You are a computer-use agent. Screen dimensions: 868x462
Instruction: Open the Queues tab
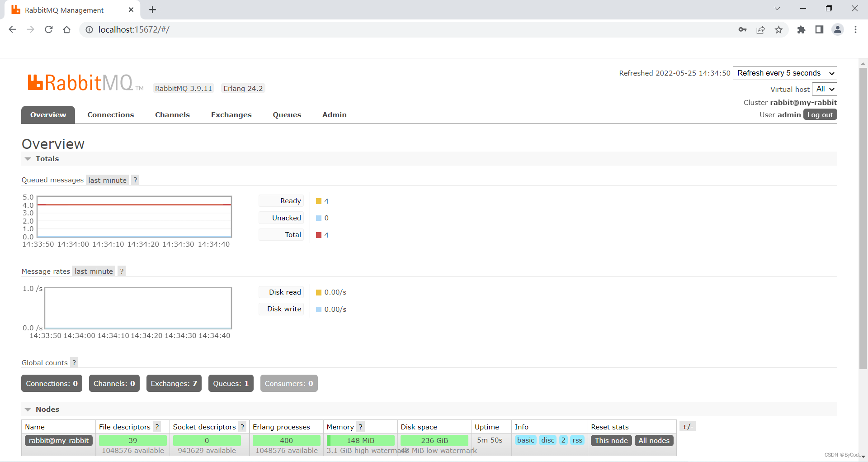click(x=287, y=115)
